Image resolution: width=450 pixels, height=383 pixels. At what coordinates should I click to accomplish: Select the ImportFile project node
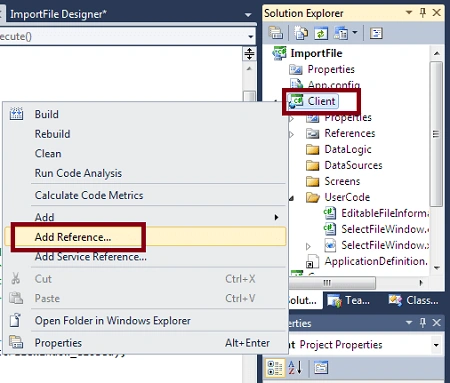[316, 53]
